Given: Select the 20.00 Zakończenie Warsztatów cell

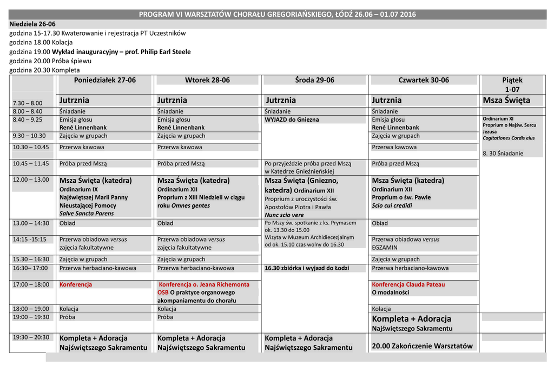Looking at the screenshot, I should pyautogui.click(x=422, y=346).
